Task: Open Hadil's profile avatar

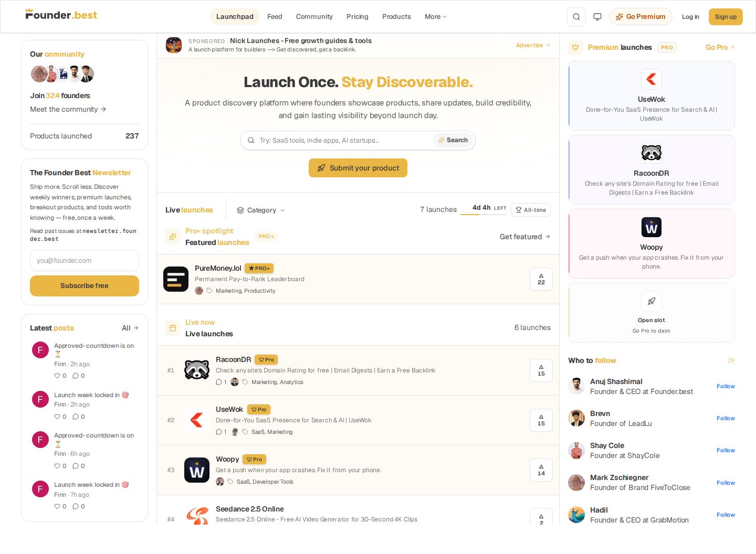Action: [576, 515]
